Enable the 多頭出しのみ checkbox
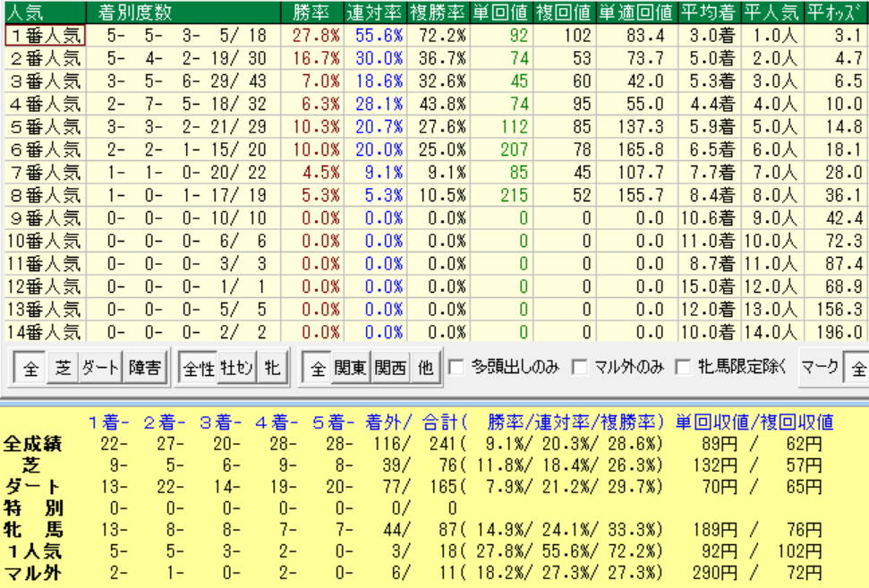 [x=456, y=367]
